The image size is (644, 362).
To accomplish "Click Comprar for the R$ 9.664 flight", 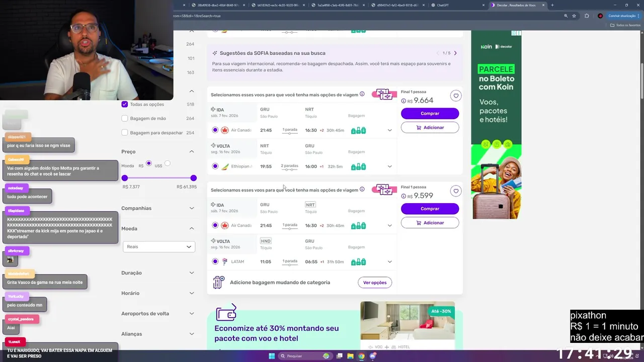I will 430,114.
